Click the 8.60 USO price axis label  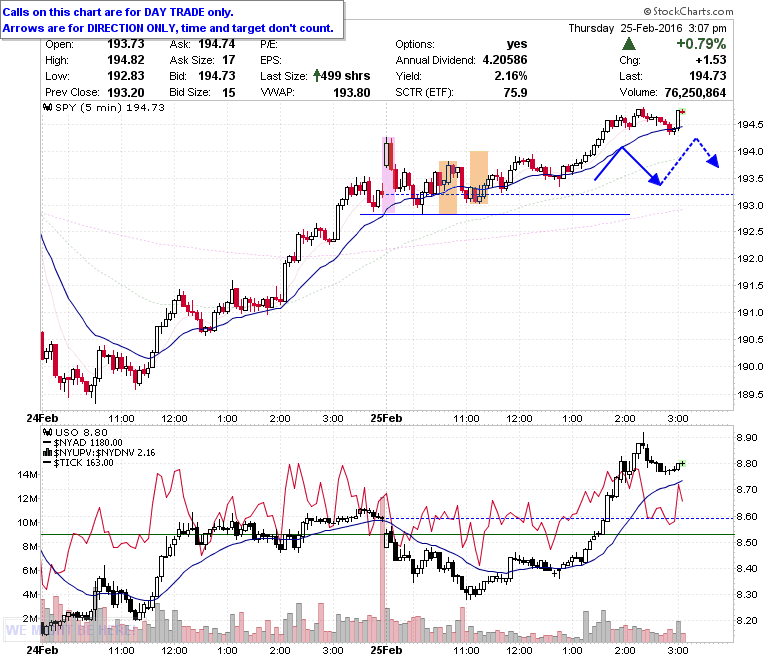click(x=747, y=516)
